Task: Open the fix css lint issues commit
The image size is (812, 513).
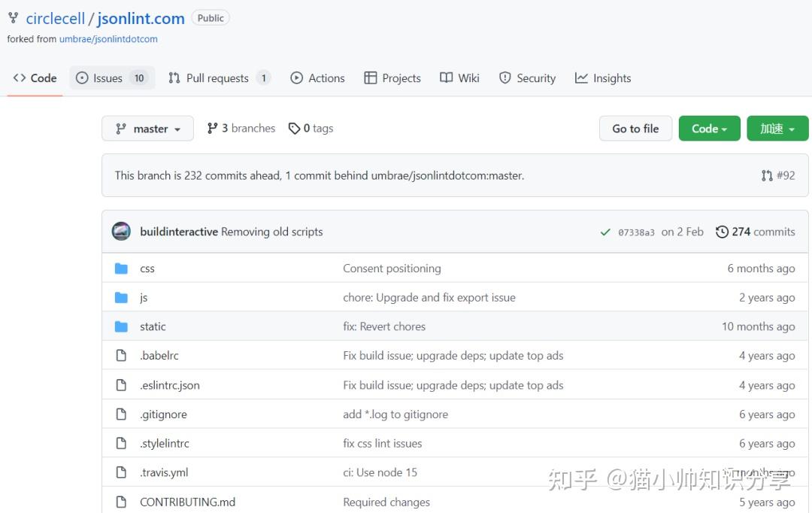Action: [x=383, y=443]
